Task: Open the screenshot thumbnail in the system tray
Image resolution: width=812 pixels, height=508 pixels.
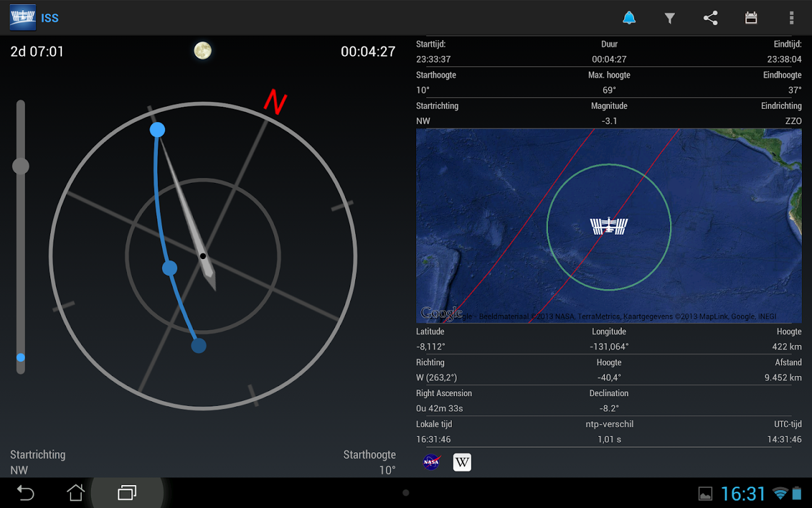Action: (706, 493)
